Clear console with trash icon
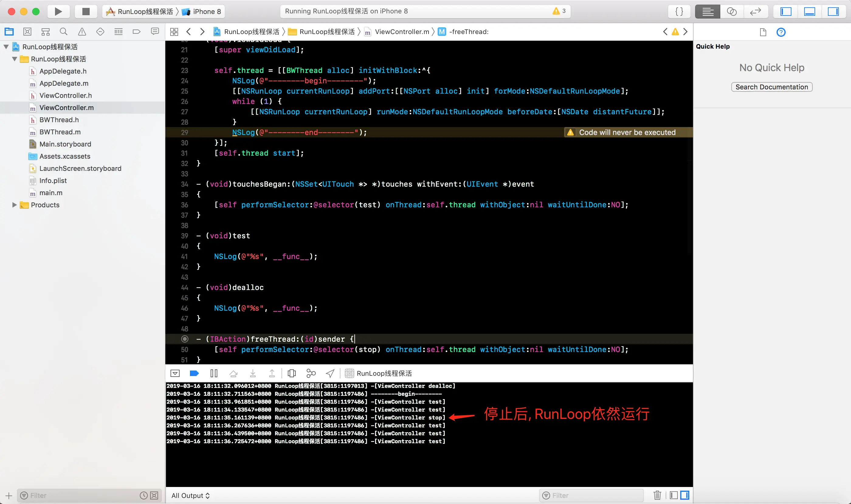The image size is (851, 504). point(657,495)
